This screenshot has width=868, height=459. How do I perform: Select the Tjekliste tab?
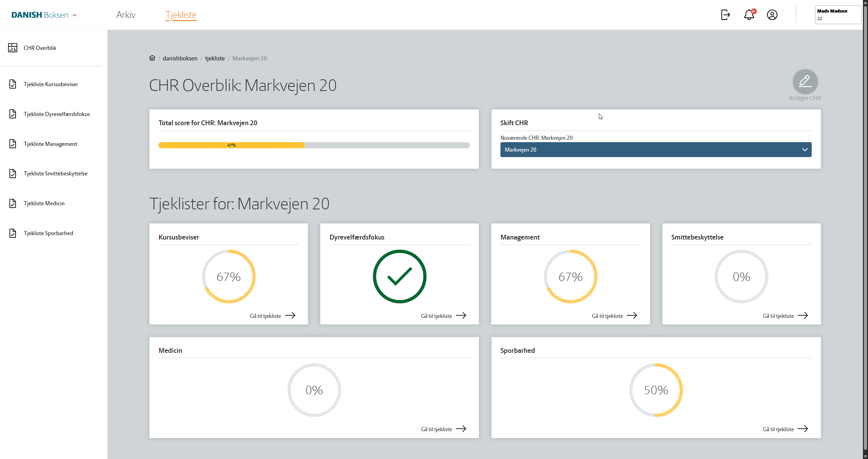[x=181, y=15]
